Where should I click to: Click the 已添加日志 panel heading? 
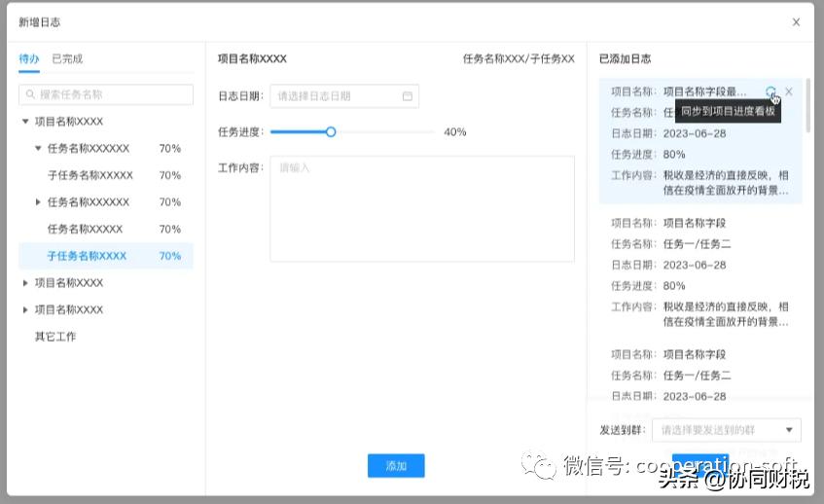[x=626, y=58]
